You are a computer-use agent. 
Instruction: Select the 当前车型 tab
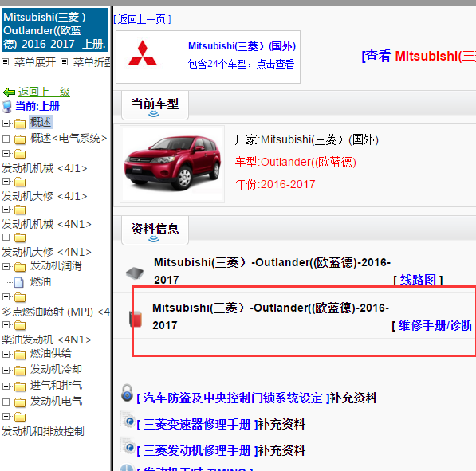pos(155,105)
